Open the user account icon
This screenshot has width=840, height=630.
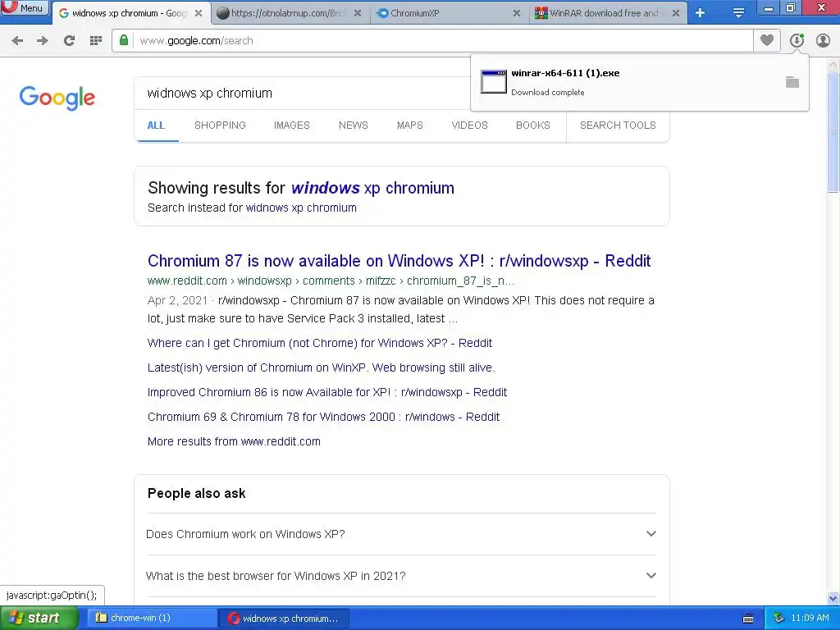pyautogui.click(x=823, y=40)
